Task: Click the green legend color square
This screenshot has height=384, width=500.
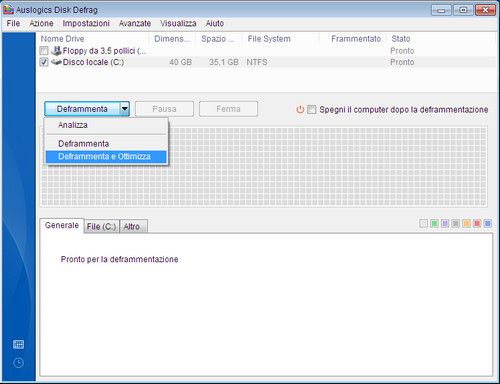Action: (x=434, y=223)
